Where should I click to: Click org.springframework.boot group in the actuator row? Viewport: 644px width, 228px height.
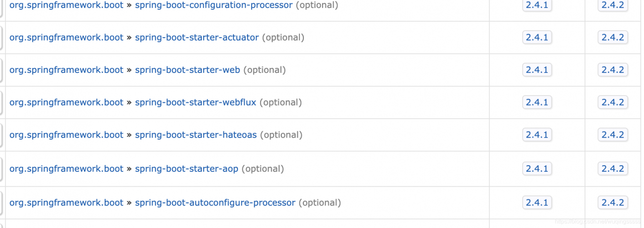pos(66,37)
